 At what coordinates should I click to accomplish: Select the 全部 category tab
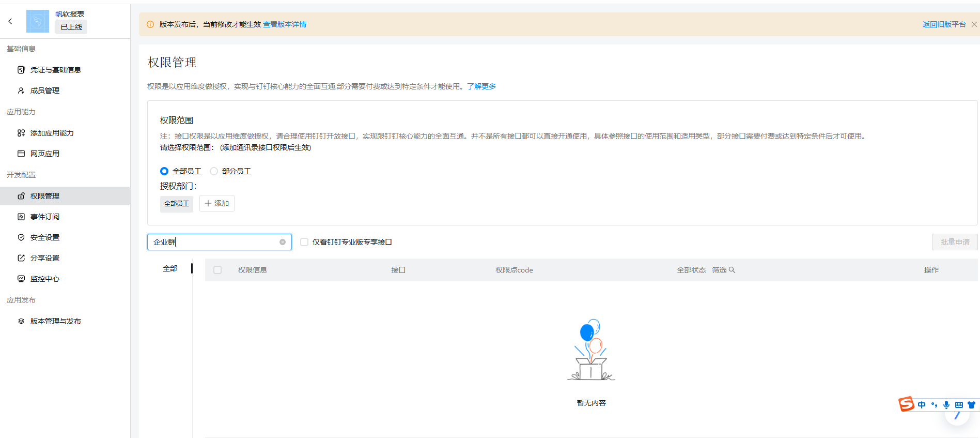(170, 268)
